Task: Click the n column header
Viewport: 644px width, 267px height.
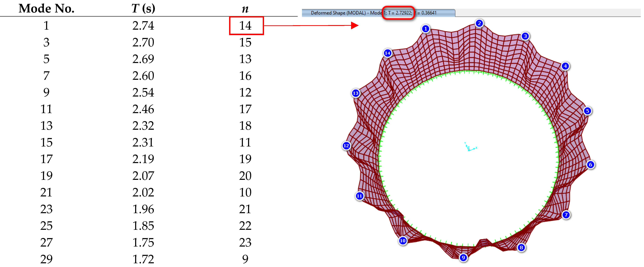Action: pos(245,9)
